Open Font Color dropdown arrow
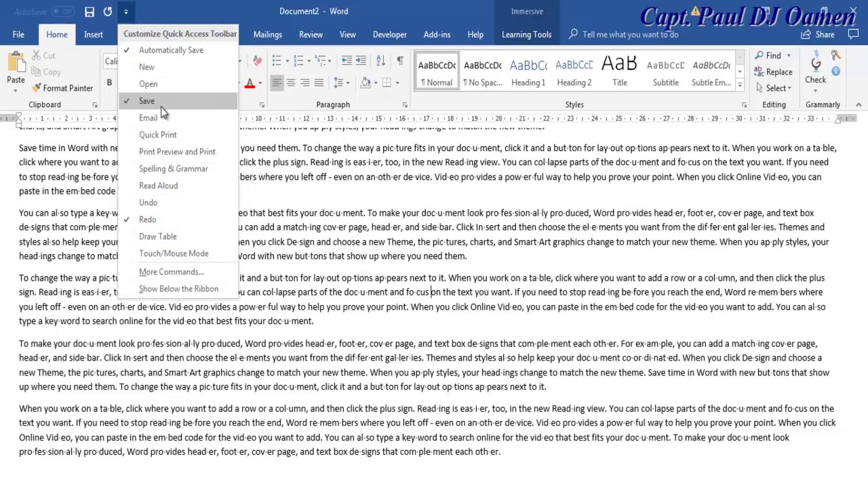Image resolution: width=868 pixels, height=488 pixels. [259, 83]
